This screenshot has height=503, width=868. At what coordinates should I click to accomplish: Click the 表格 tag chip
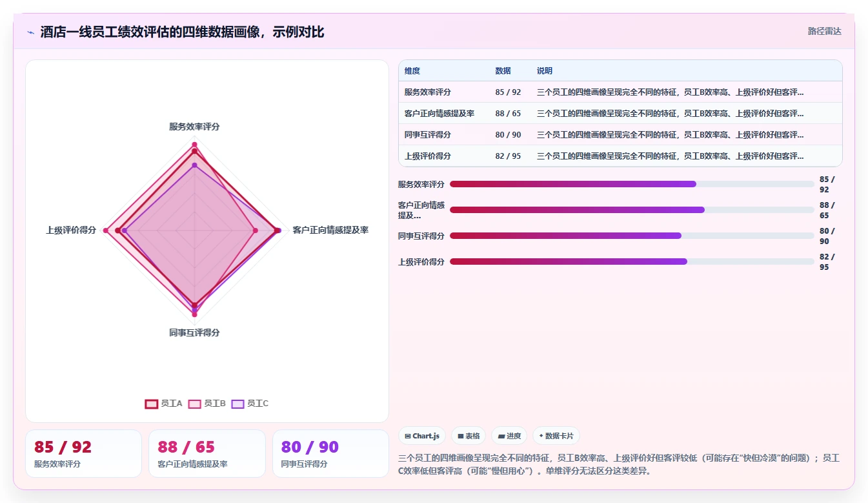point(468,436)
